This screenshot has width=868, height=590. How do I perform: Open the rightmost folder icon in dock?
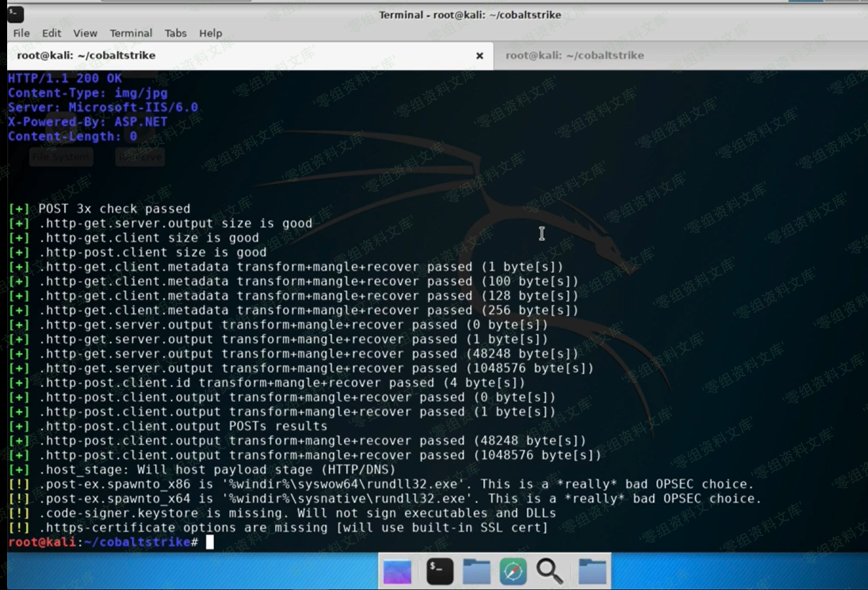[592, 572]
